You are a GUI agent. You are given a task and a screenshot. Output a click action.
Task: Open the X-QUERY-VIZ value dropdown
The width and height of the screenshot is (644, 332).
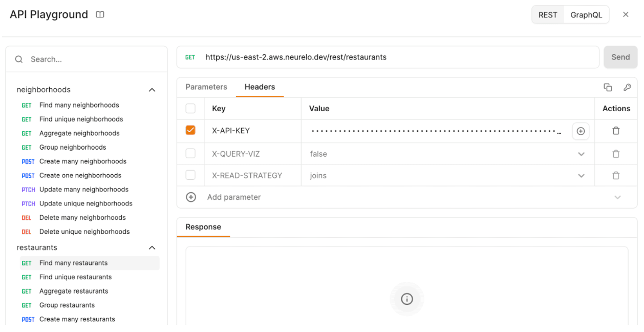(581, 154)
